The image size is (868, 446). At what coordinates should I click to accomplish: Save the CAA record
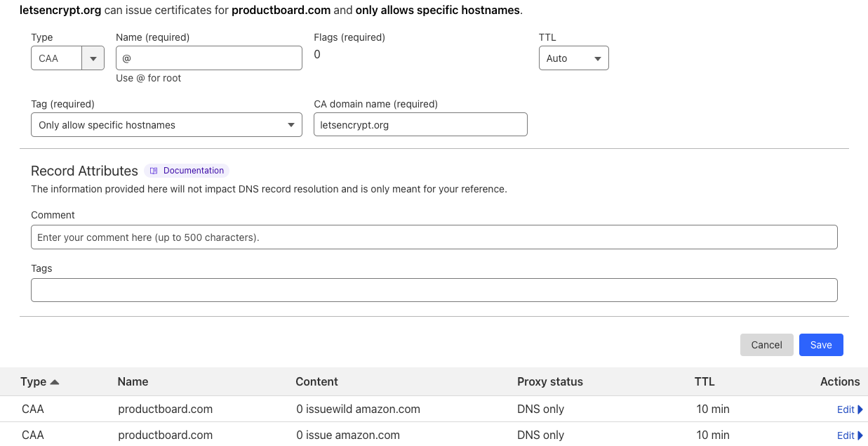pyautogui.click(x=821, y=345)
